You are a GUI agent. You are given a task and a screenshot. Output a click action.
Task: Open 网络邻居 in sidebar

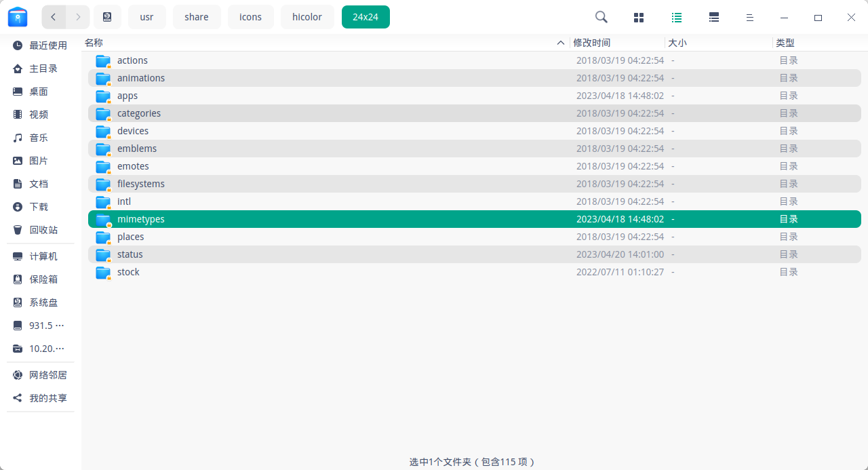pos(47,375)
